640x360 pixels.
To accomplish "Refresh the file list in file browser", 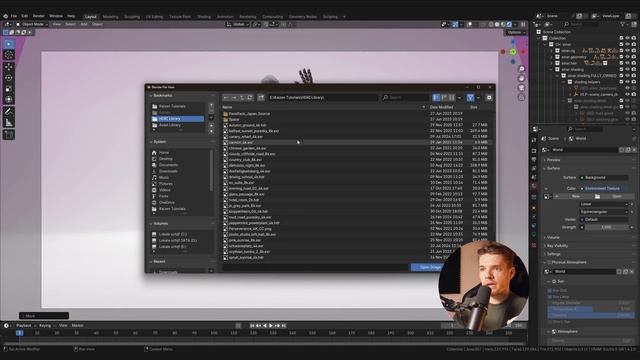I will pyautogui.click(x=250, y=98).
